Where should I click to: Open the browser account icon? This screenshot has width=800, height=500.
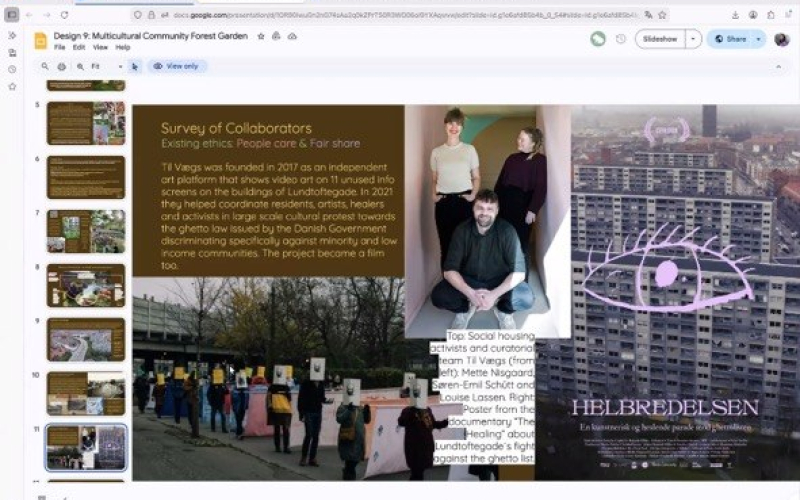click(x=753, y=15)
